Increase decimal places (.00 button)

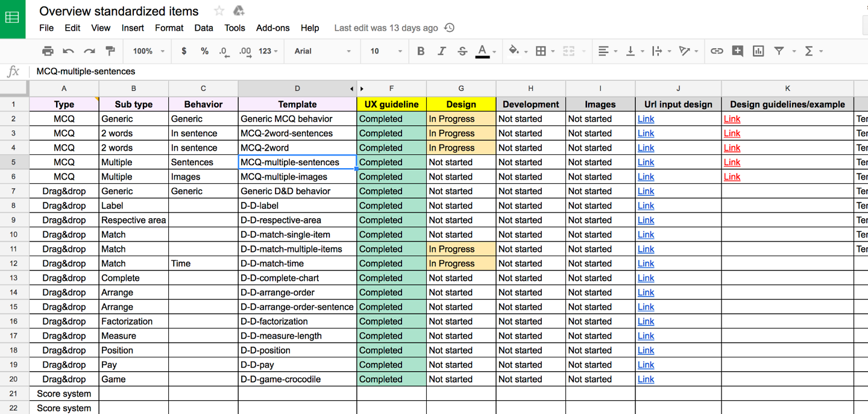pyautogui.click(x=245, y=51)
